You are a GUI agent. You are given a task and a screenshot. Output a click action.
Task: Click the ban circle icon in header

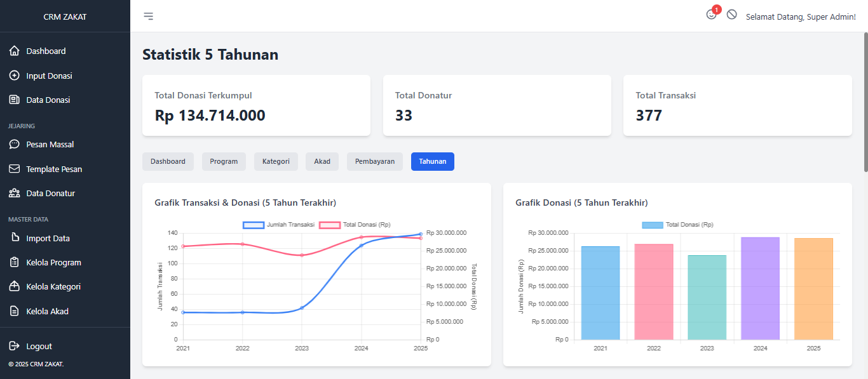[x=732, y=15]
